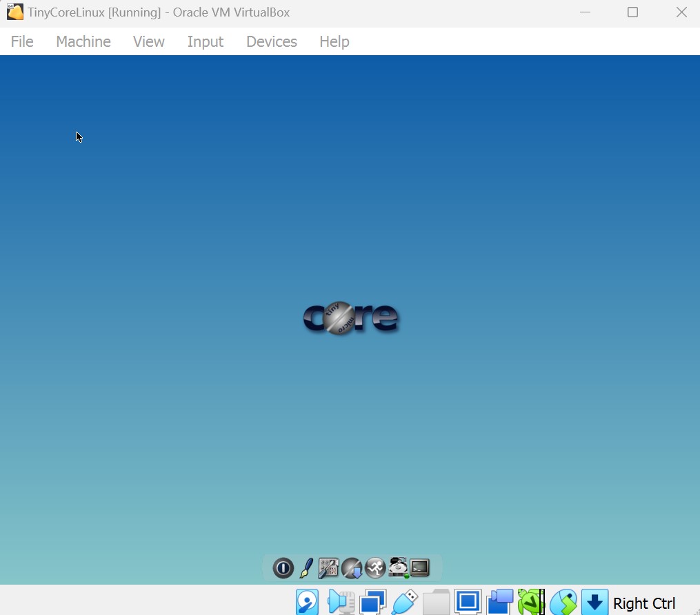Viewport: 700px width, 615px height.
Task: Click the audio speaker and microphone status icon
Action: [341, 602]
